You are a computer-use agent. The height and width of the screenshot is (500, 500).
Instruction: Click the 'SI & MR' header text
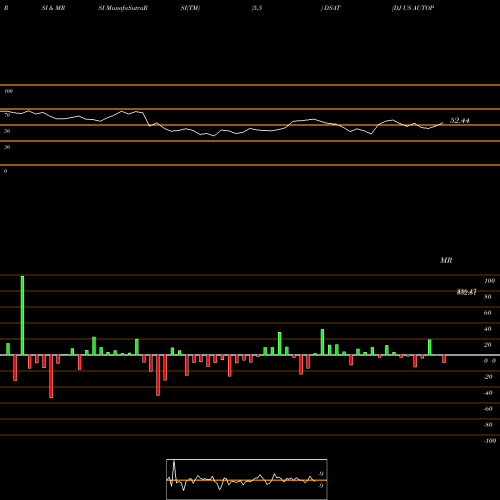pyautogui.click(x=53, y=8)
